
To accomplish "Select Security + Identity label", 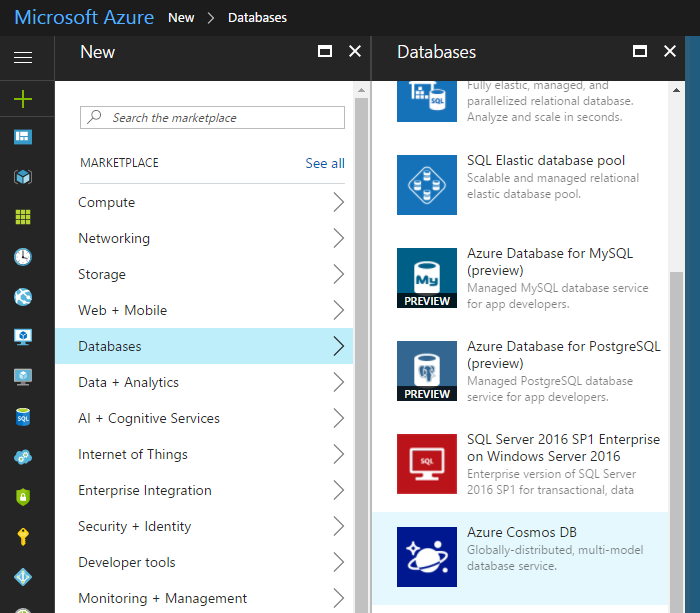I will [134, 526].
